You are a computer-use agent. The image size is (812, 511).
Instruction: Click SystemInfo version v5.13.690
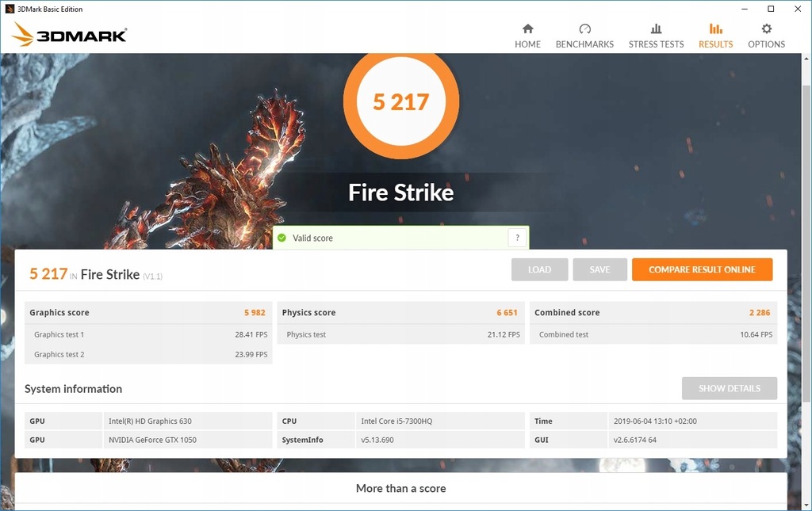coord(377,440)
